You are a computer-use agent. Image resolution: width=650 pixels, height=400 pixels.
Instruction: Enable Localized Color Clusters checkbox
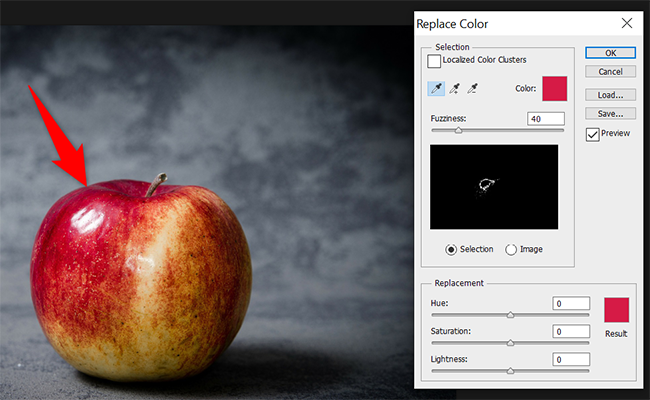(x=434, y=61)
